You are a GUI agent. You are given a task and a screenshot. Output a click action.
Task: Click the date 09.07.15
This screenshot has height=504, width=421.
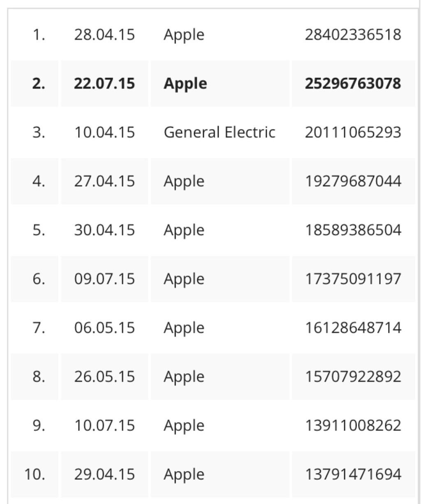tap(104, 279)
